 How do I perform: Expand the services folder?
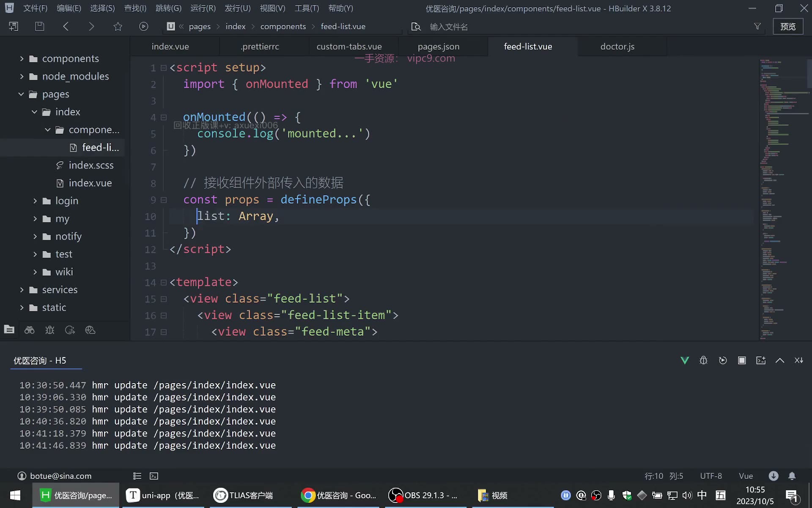(22, 290)
